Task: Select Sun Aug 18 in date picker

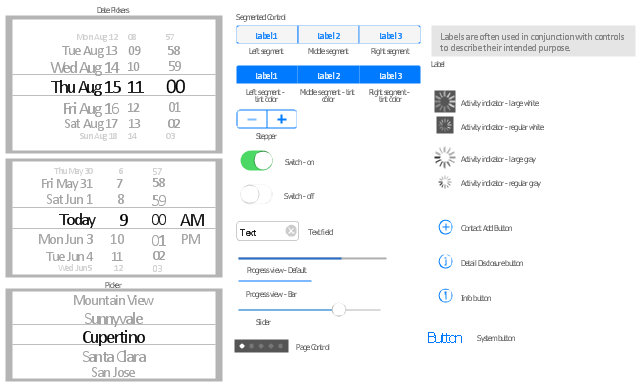Action: tap(98, 136)
